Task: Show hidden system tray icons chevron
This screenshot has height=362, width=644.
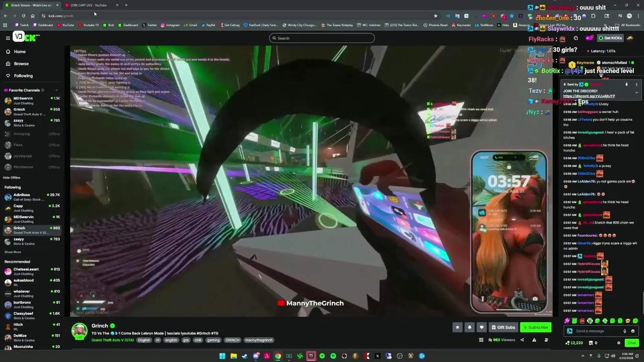Action: pyautogui.click(x=584, y=356)
